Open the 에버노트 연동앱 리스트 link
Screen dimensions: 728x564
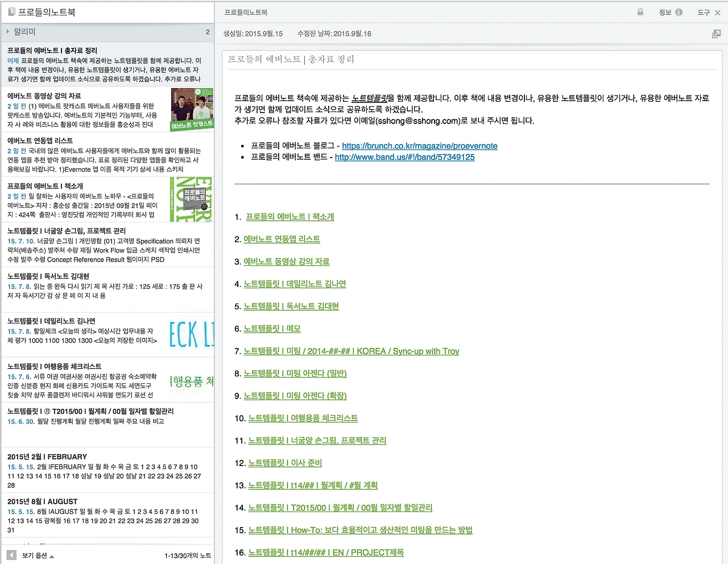coord(282,239)
